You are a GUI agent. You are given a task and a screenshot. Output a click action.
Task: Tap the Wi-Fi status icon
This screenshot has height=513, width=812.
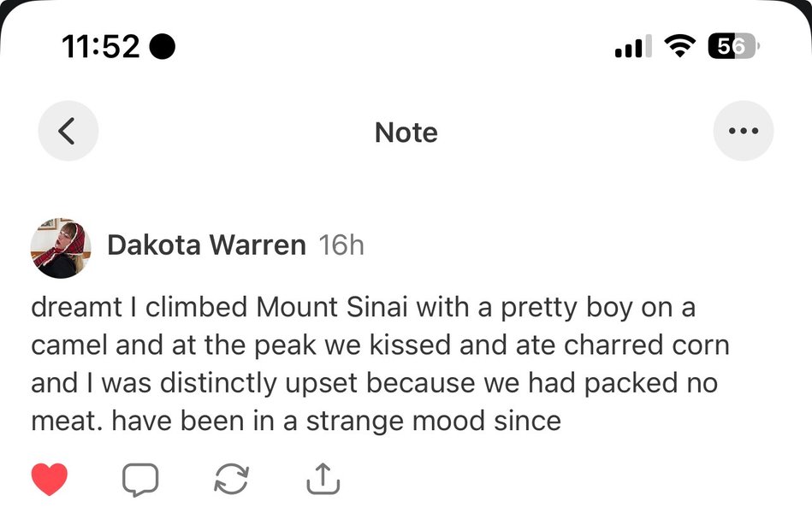[681, 46]
